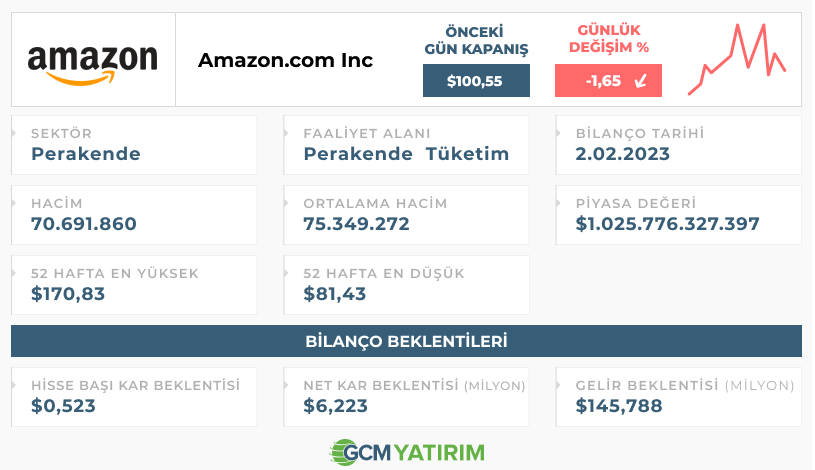Screen dimensions: 815x470
Task: Click the $100,55 previous close box
Action: click(476, 81)
